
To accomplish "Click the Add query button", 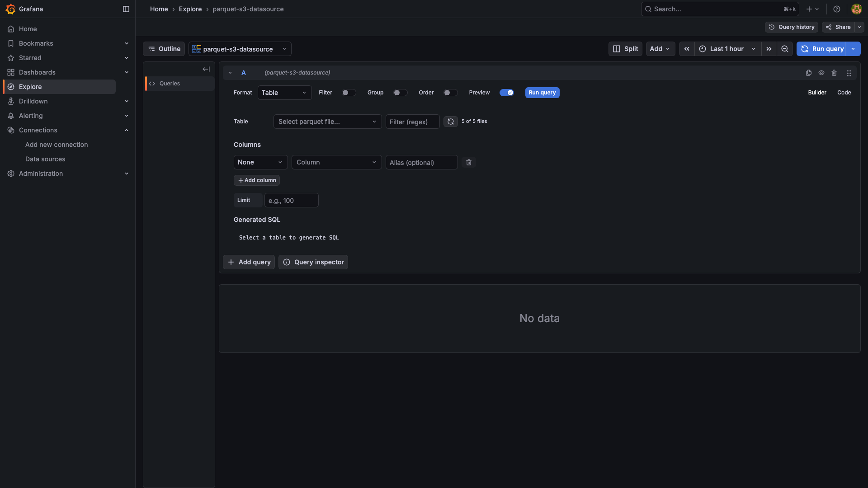I will 249,262.
